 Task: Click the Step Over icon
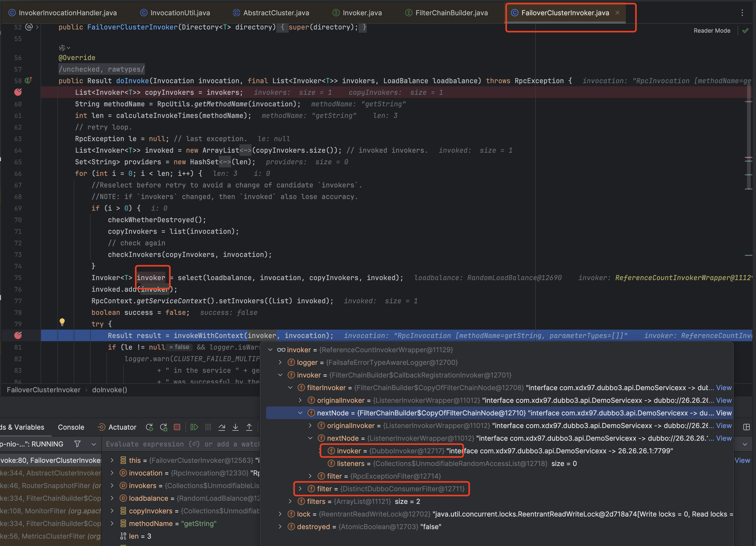[x=222, y=427]
